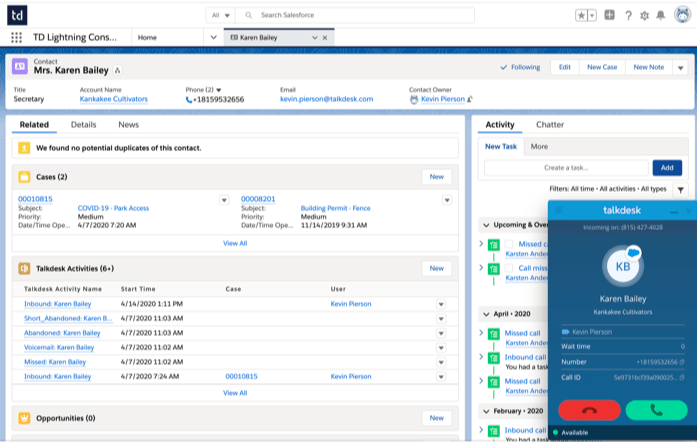Switch to the Chatter tab
The width and height of the screenshot is (697, 442).
tap(550, 125)
